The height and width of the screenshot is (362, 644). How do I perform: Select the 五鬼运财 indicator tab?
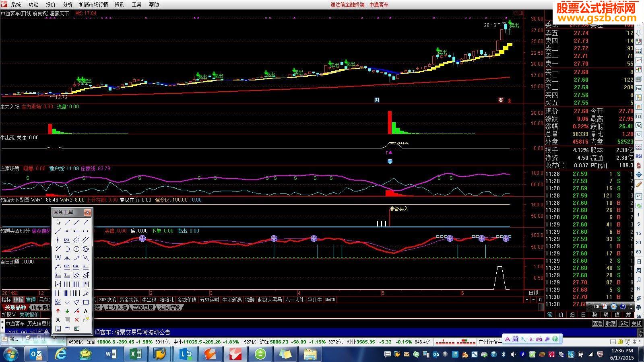pyautogui.click(x=210, y=300)
